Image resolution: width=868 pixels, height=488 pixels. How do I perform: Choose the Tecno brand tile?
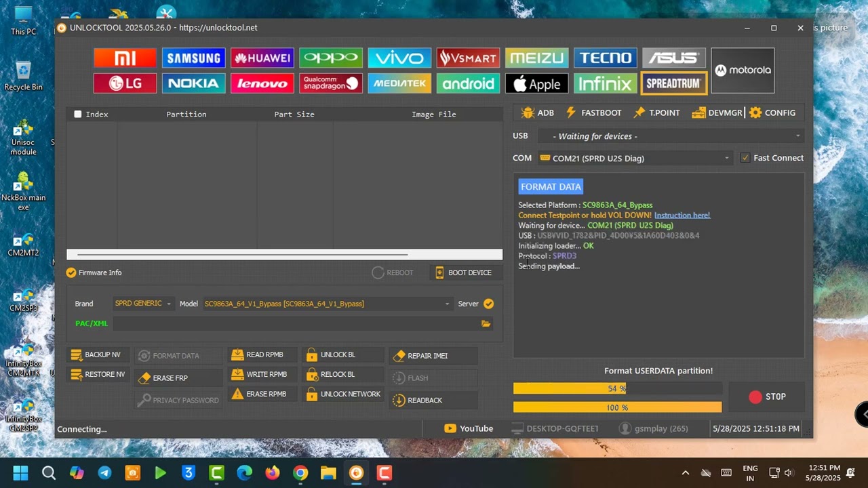click(605, 58)
